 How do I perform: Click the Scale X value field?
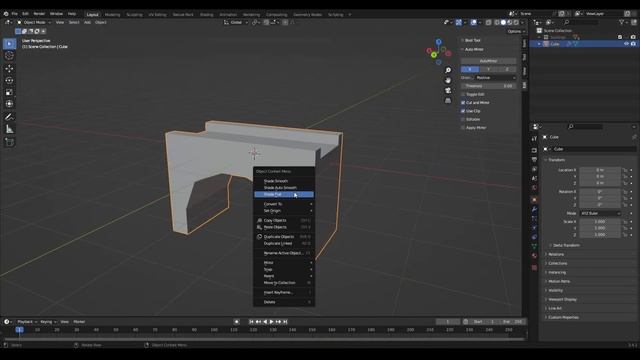click(600, 222)
